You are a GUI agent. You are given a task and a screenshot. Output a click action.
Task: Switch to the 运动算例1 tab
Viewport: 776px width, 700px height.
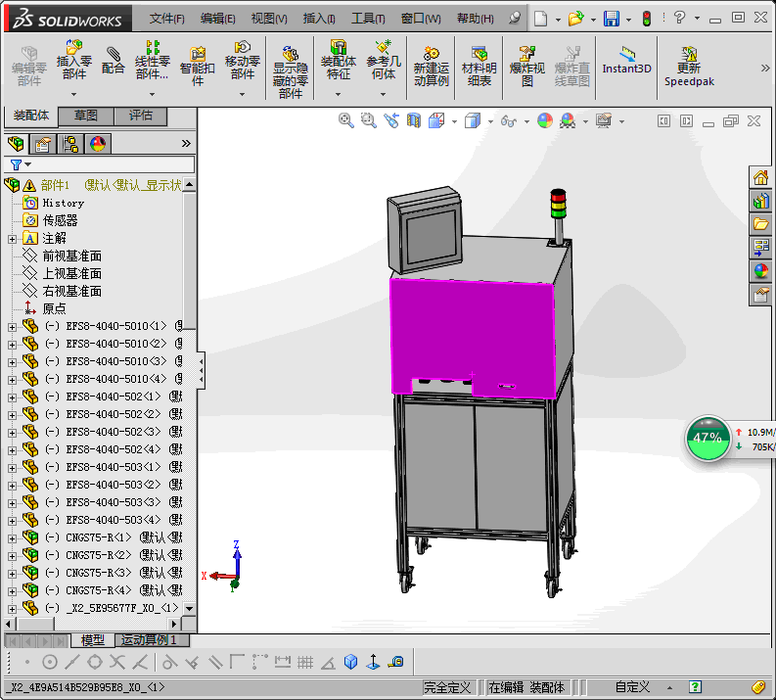tap(152, 640)
